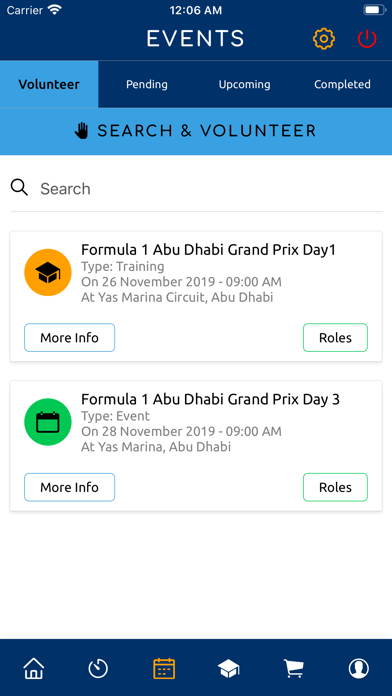Screen dimensions: 392x696
Task: Focus the Search input field
Action: 211,189
